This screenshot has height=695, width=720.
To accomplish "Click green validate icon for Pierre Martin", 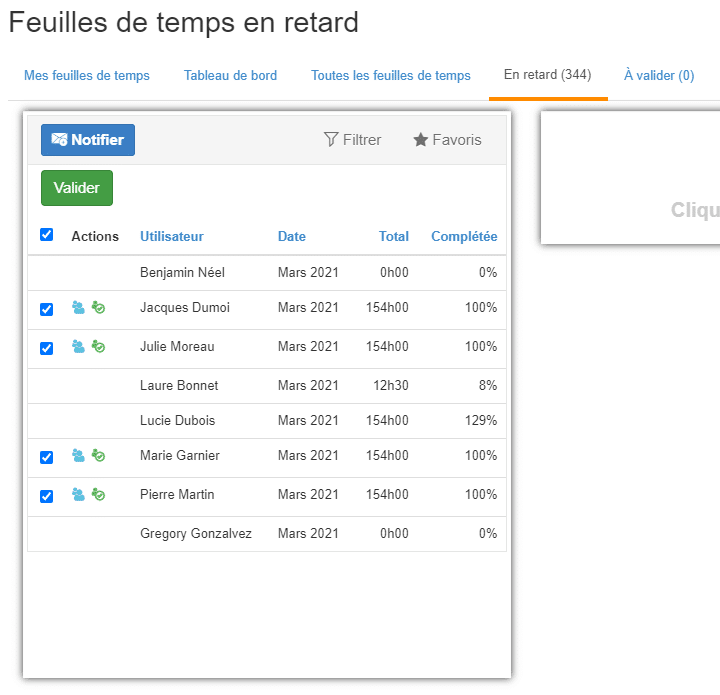I will [x=98, y=495].
